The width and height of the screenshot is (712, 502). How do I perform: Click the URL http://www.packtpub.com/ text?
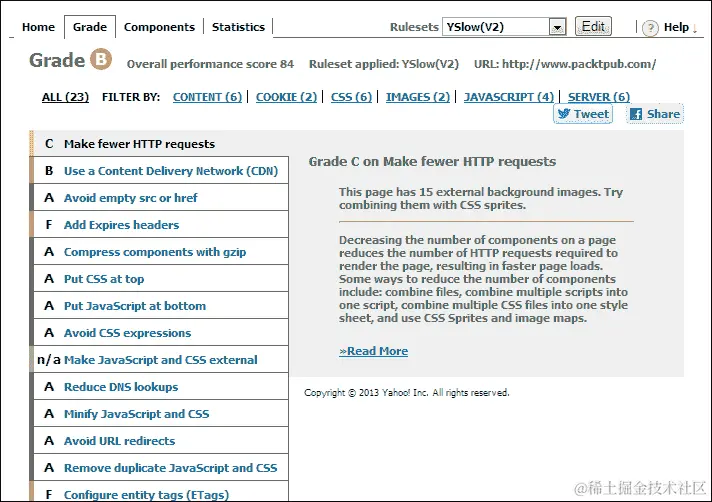pos(565,64)
